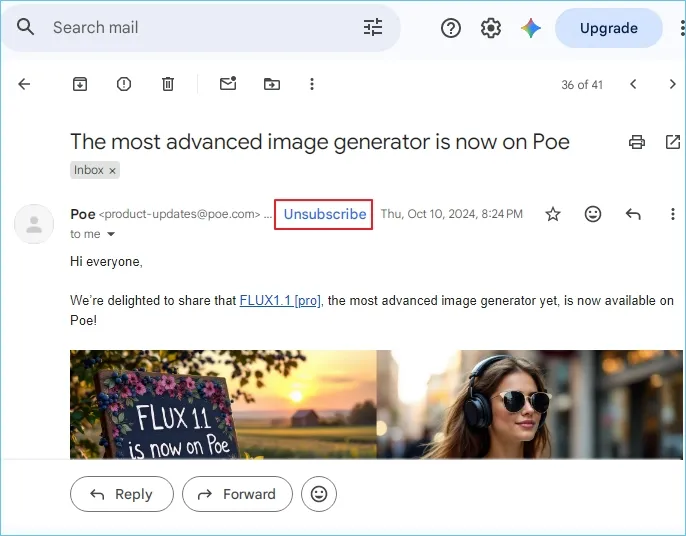Go back to inbox arrow
The image size is (686, 536).
[24, 84]
